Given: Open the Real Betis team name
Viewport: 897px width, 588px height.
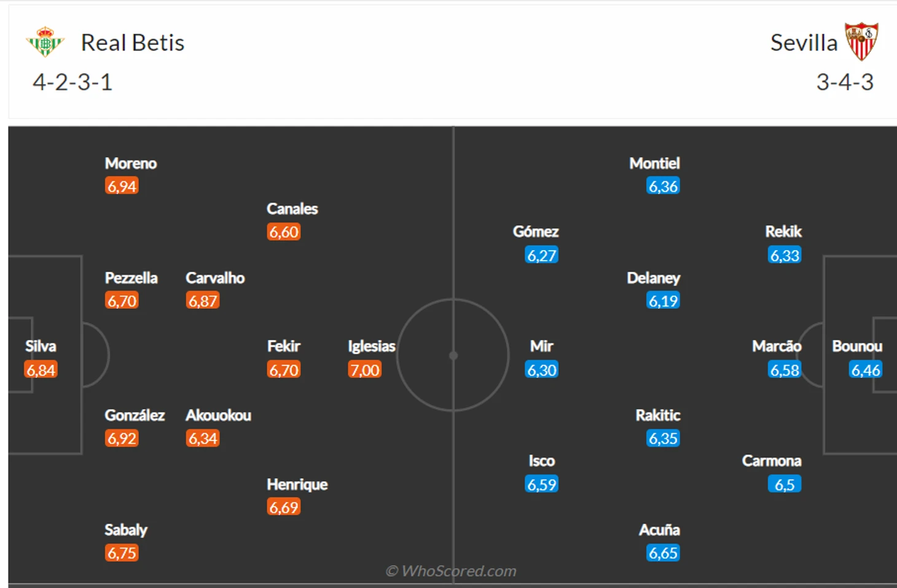Looking at the screenshot, I should point(133,42).
